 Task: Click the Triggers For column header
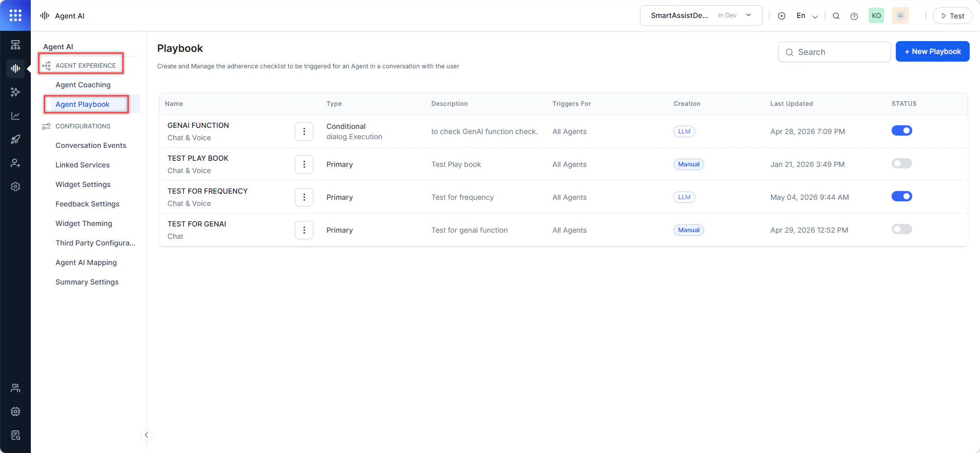point(572,104)
